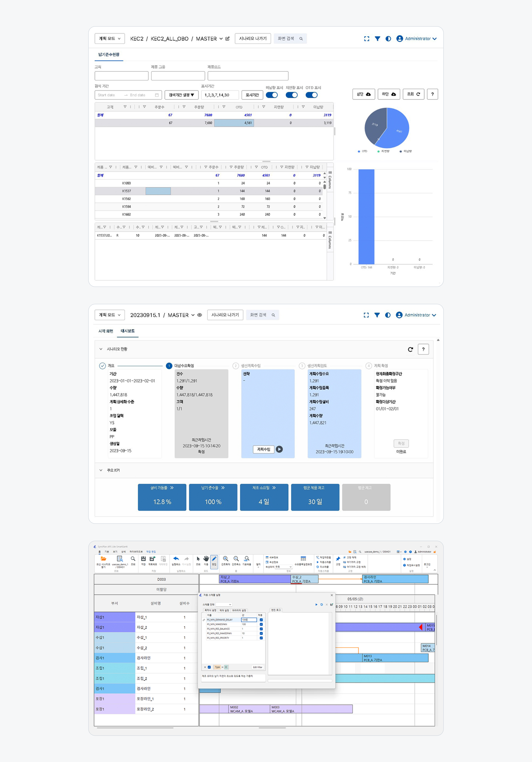This screenshot has width=532, height=762.
Task: Select the hand 이동 tool in Gantt ribbon
Action: pos(206,559)
